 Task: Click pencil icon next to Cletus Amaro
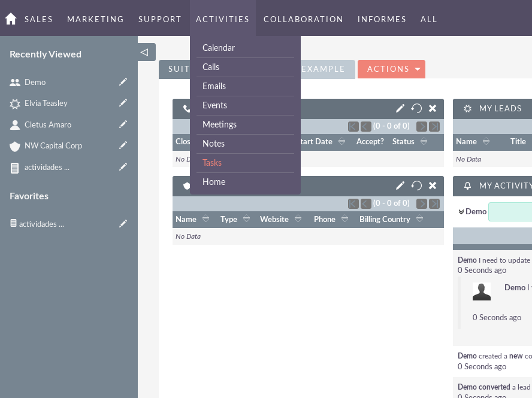123,124
